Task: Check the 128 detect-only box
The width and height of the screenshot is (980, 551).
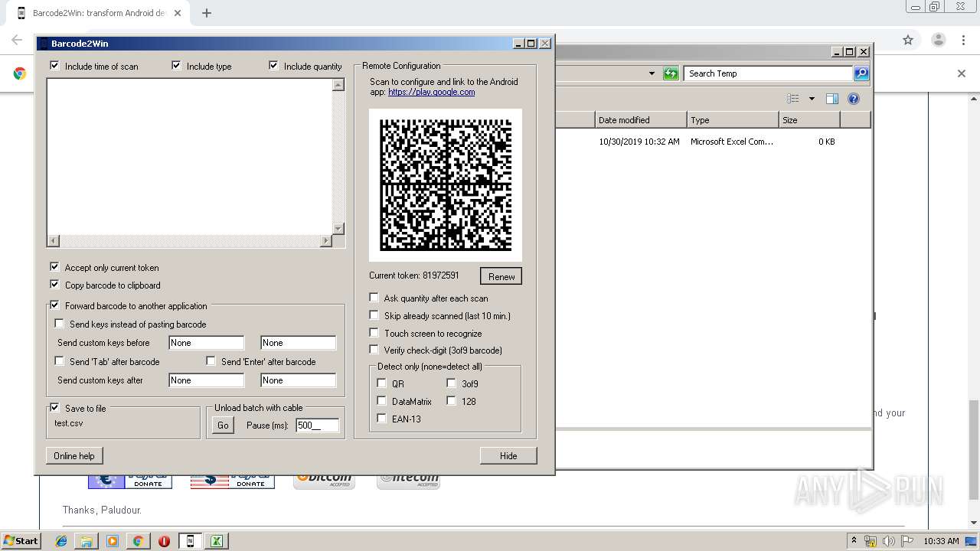Action: 451,401
